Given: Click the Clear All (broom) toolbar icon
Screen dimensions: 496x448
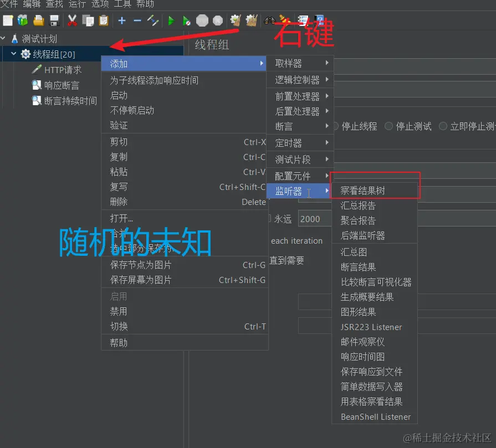Looking at the screenshot, I should coord(251,20).
